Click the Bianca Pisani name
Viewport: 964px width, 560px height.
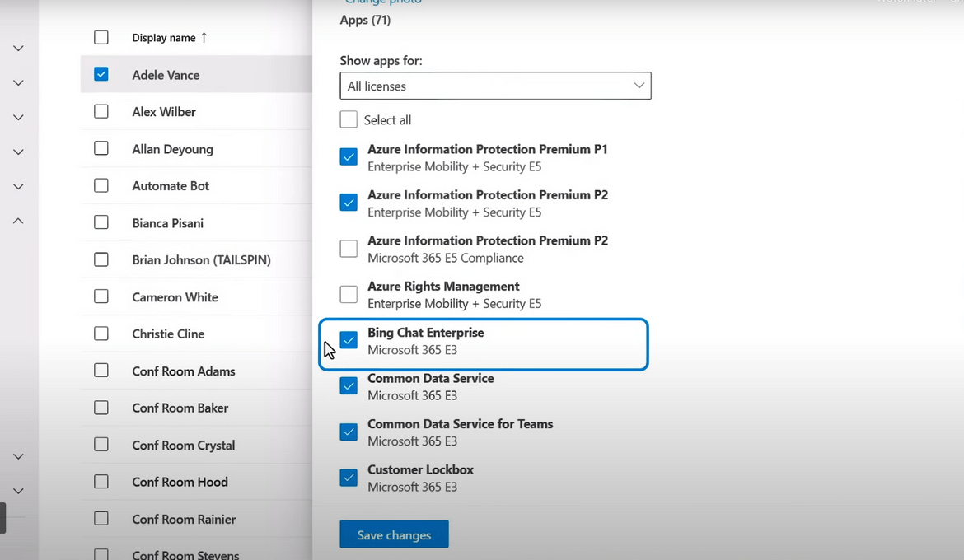click(168, 223)
